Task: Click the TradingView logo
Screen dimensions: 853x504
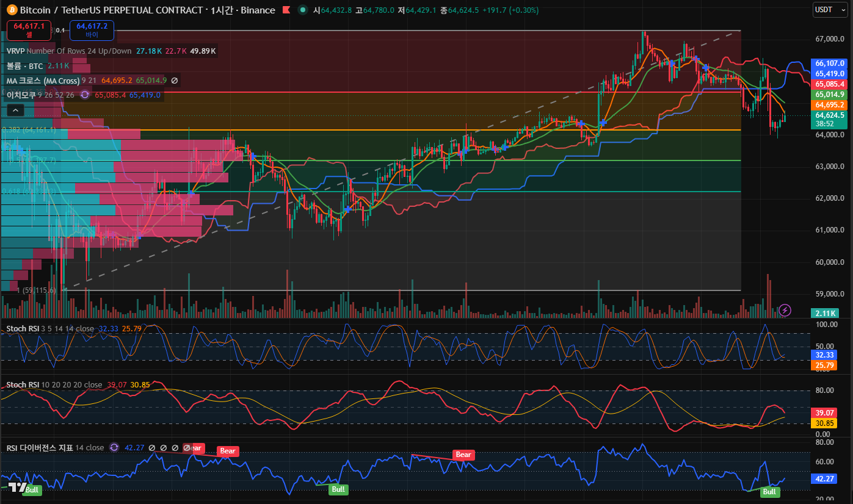Action: (17, 488)
